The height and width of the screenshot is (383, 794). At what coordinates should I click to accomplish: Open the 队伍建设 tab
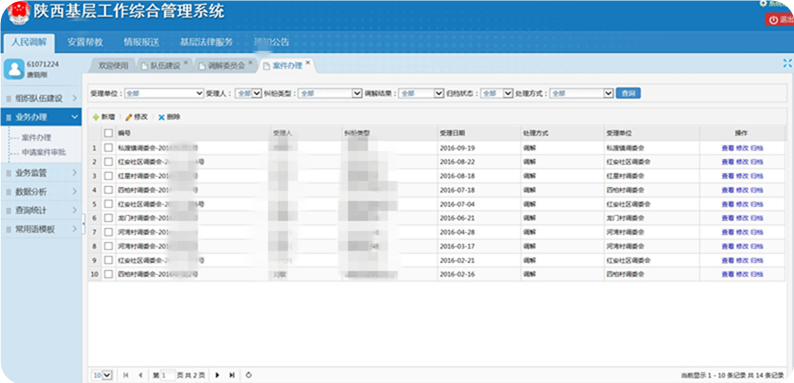[166, 65]
